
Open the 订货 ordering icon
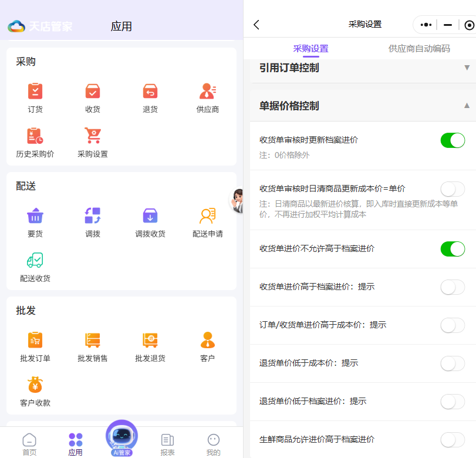pyautogui.click(x=35, y=92)
